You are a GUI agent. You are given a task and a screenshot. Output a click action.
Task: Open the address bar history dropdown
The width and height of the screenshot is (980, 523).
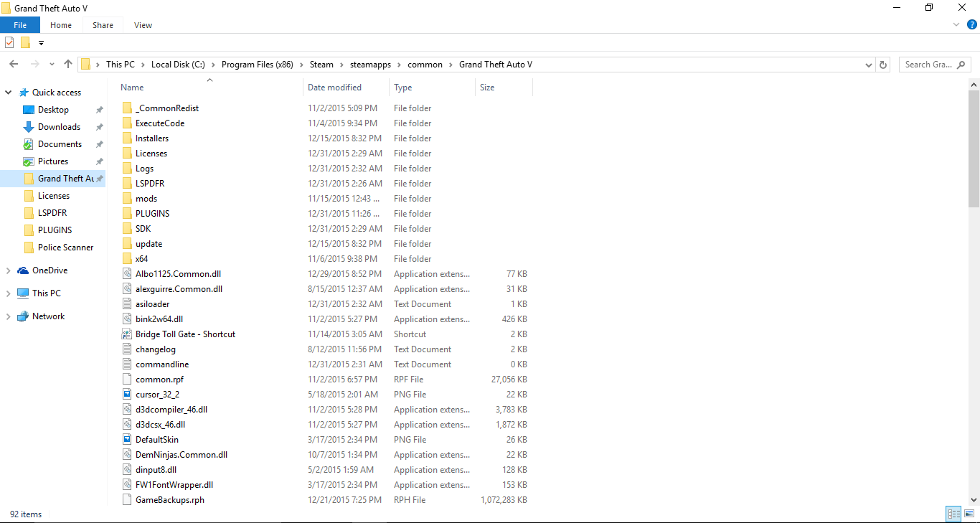pyautogui.click(x=870, y=65)
